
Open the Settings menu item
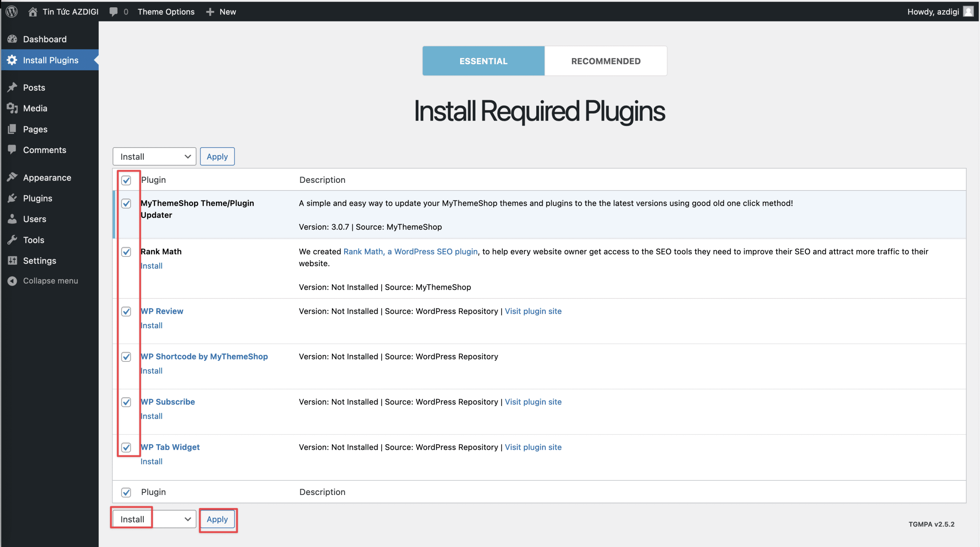point(39,260)
